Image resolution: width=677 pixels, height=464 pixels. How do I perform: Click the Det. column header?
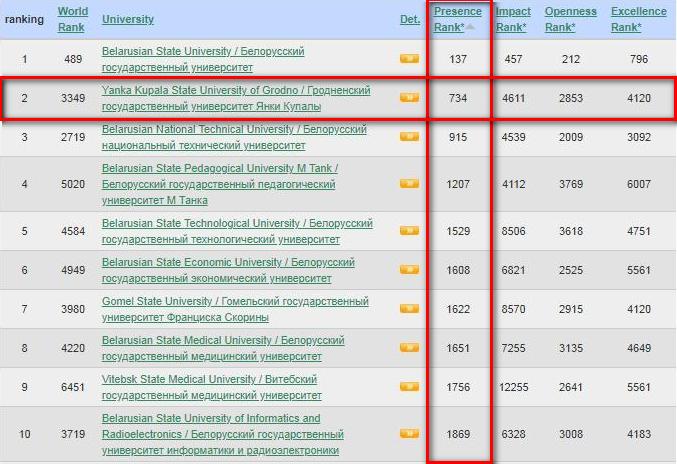coord(410,19)
